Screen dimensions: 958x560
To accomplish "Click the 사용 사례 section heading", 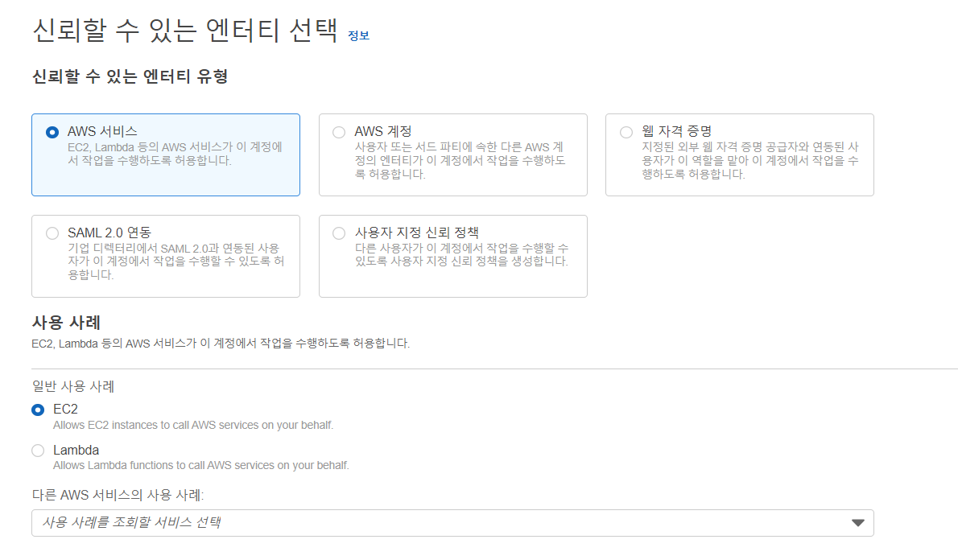I will pos(66,322).
